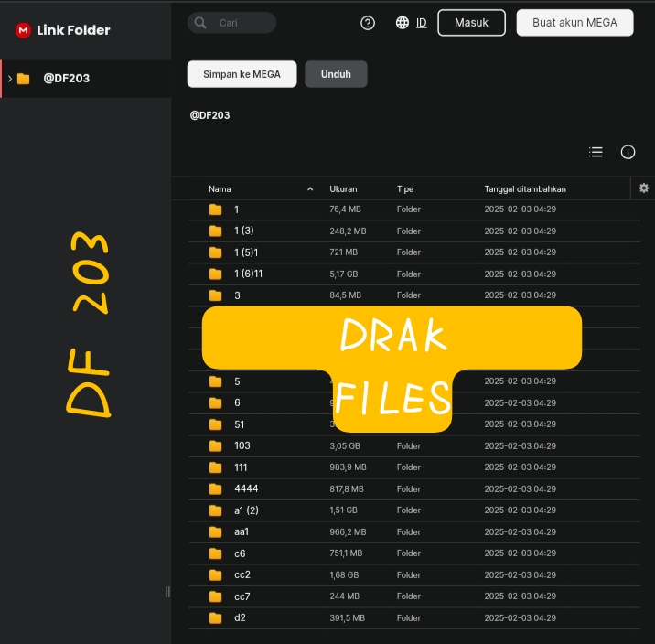Click the 983,9 MB size value

pos(348,467)
